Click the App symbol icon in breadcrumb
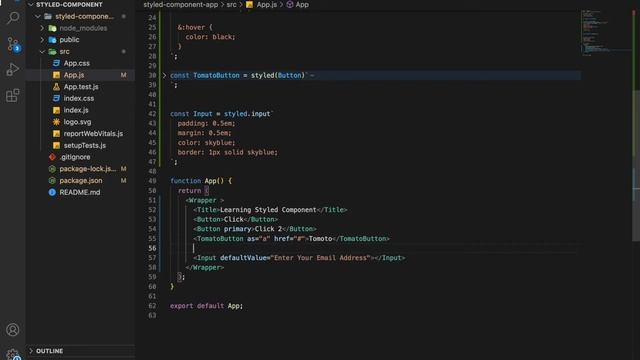 pos(290,4)
